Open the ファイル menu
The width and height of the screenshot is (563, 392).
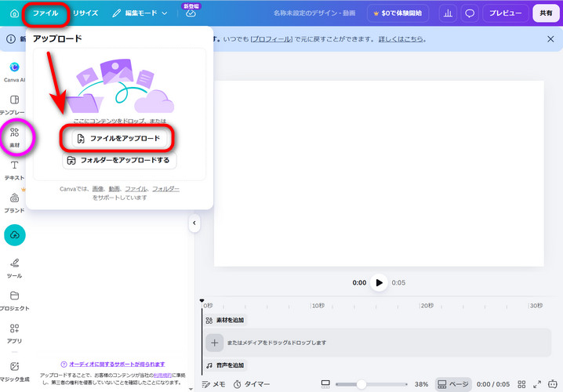(x=45, y=13)
